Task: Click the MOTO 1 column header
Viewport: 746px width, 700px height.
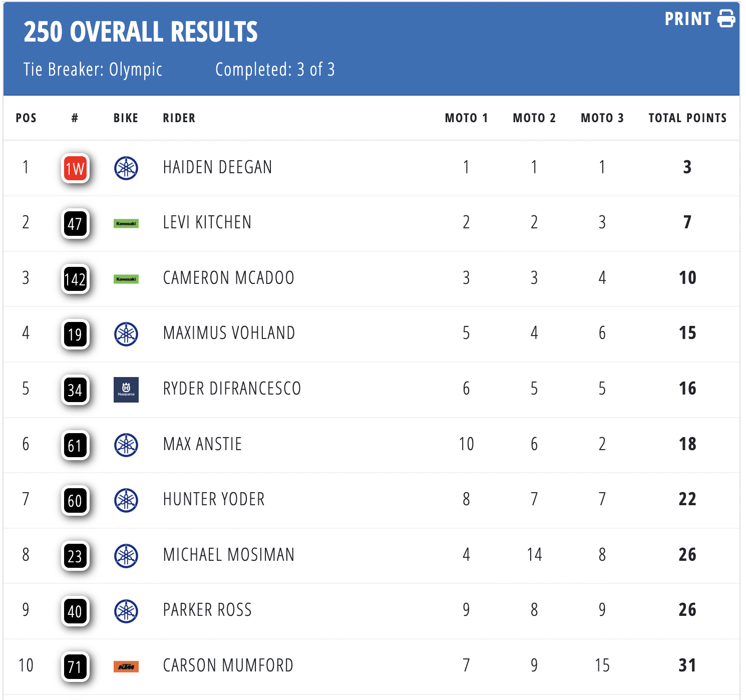Action: (x=466, y=118)
